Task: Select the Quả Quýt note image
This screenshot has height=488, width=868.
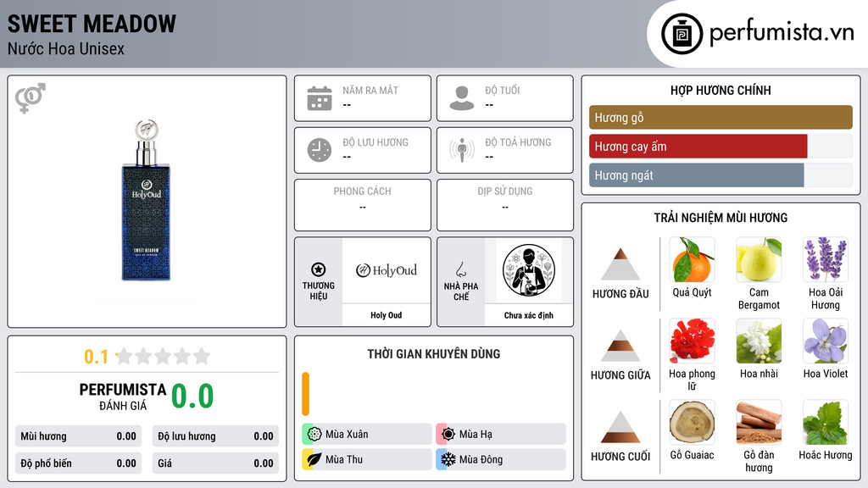Action: 692,259
